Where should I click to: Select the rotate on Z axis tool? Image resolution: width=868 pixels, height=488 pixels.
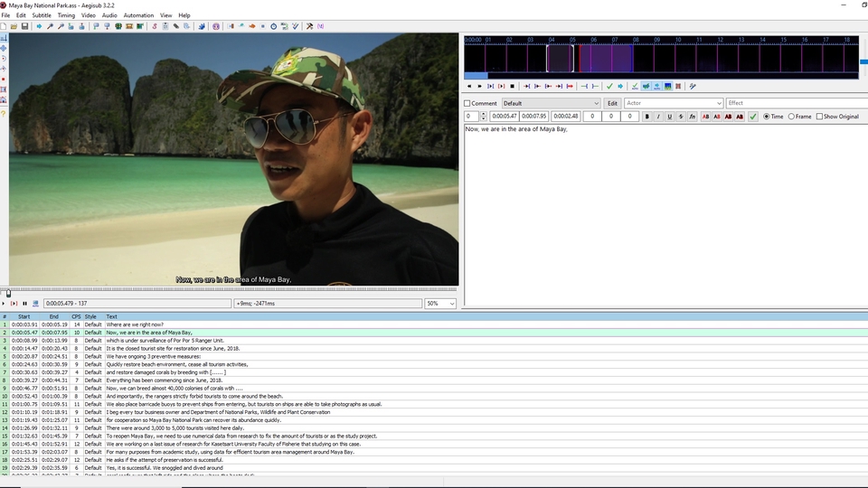[x=4, y=59]
